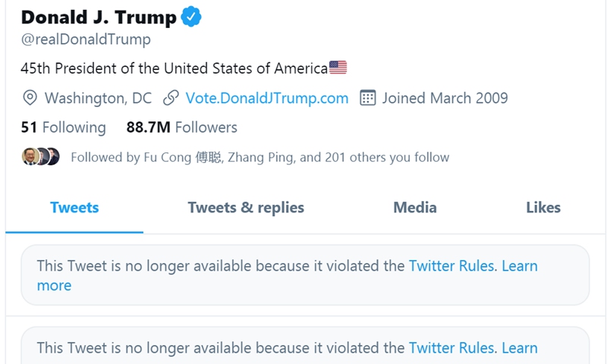This screenshot has height=364, width=607.
Task: Click the calendar icon next to Joined date
Action: (x=368, y=98)
